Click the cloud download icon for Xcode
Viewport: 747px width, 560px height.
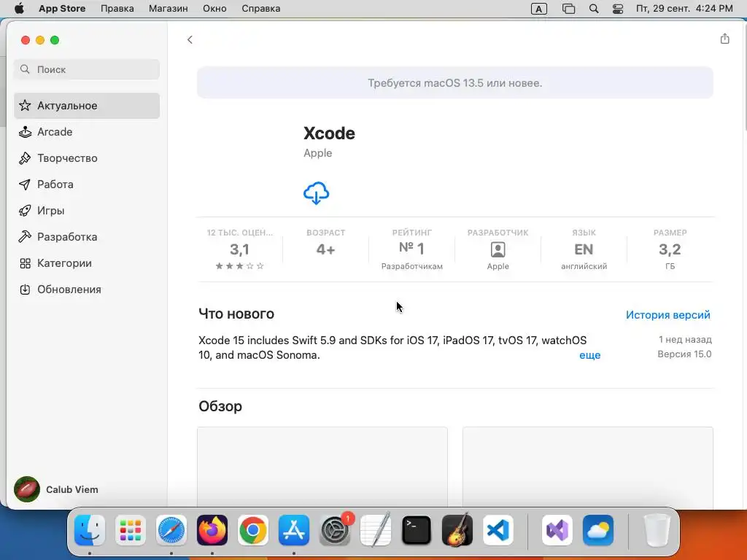[317, 193]
